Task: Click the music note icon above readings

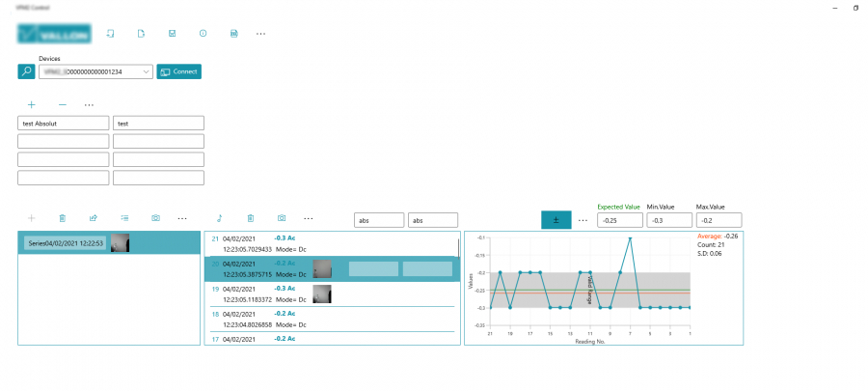Action: pos(219,219)
